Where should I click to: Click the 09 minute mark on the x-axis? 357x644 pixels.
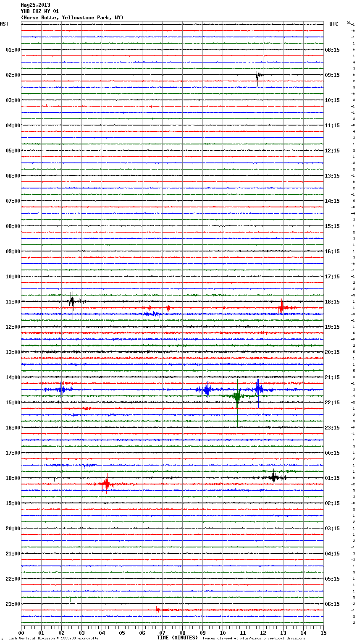202,633
